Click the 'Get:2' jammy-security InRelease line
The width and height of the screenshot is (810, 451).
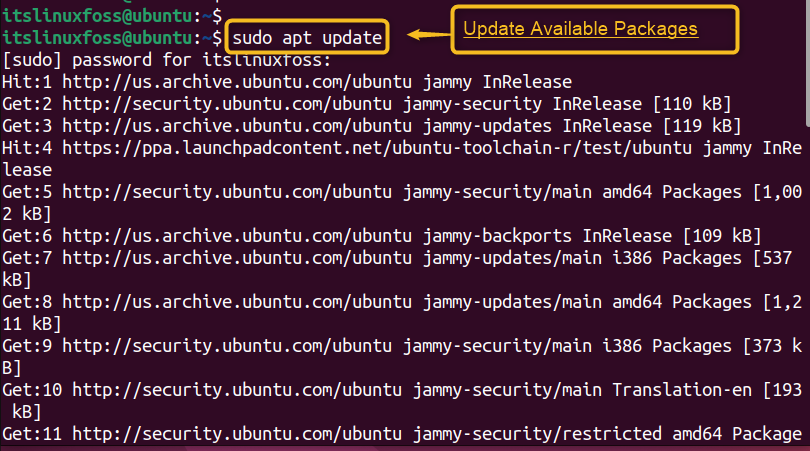[367, 104]
